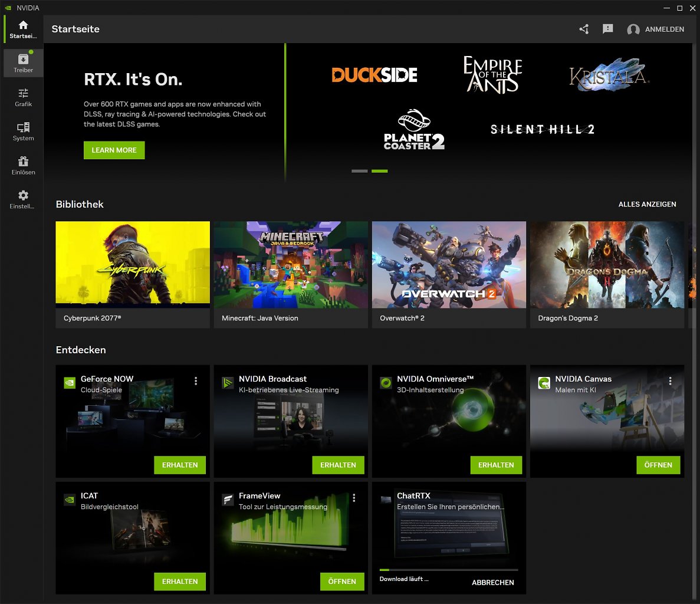Click the ChatRTX download progress bar
The width and height of the screenshot is (700, 604).
click(449, 570)
